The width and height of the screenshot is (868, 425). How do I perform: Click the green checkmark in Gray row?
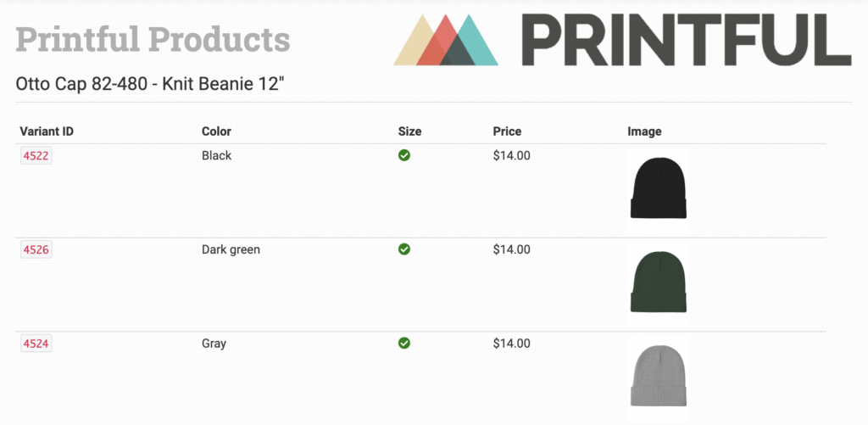(404, 344)
